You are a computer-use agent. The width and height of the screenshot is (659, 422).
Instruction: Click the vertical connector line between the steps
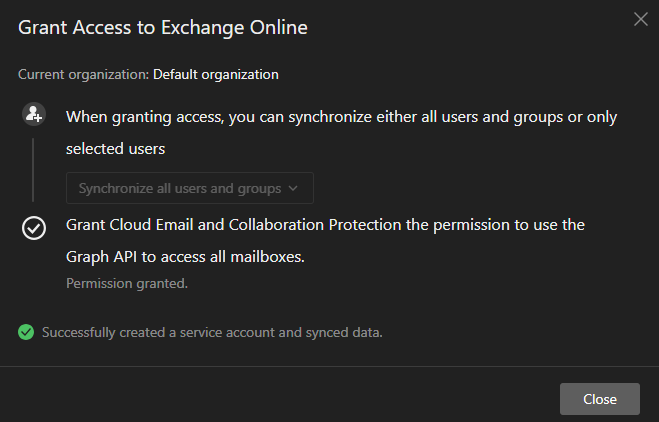coord(33,170)
